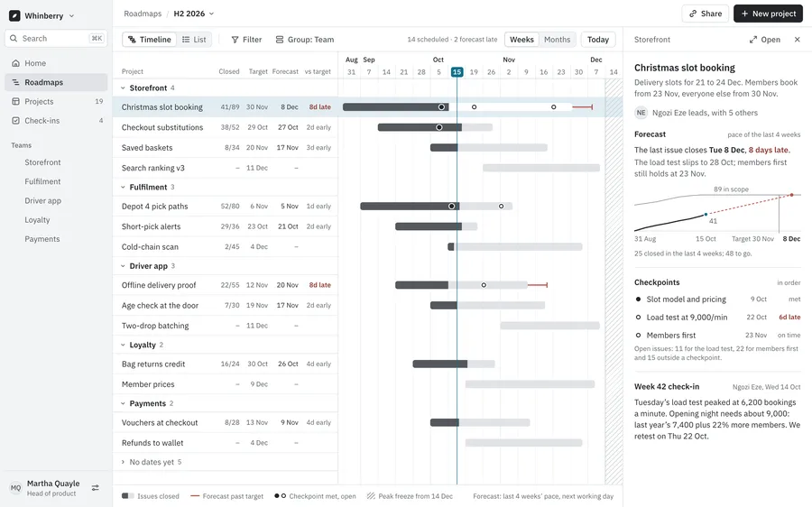
Task: Click the Roadmaps icon in sidebar
Action: (x=15, y=82)
